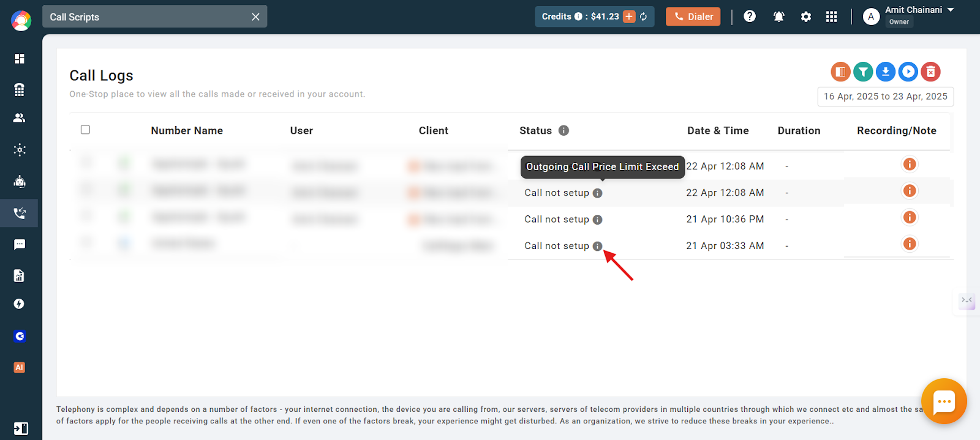Click the Number Name column header
The height and width of the screenshot is (440, 980).
187,130
